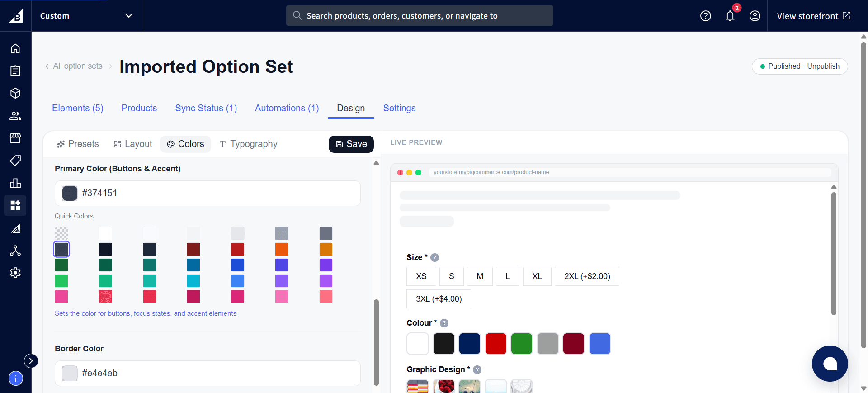Expand the sidebar with the arrow circle
This screenshot has height=393, width=868.
point(31,360)
